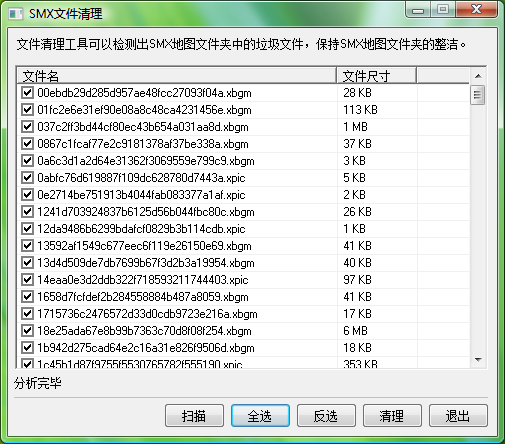Screen dimensions: 505x444
Task: Click the empty third column header
Action: tap(443, 76)
